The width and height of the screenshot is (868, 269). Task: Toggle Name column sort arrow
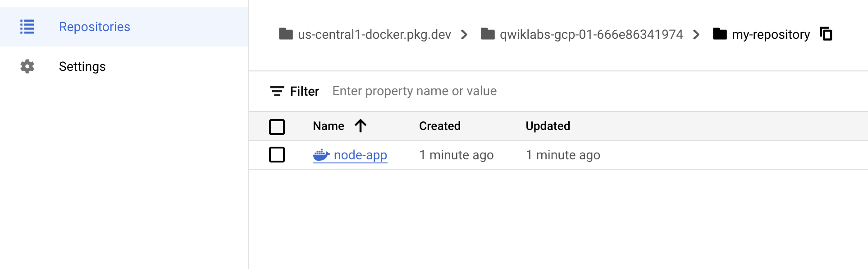(x=360, y=126)
